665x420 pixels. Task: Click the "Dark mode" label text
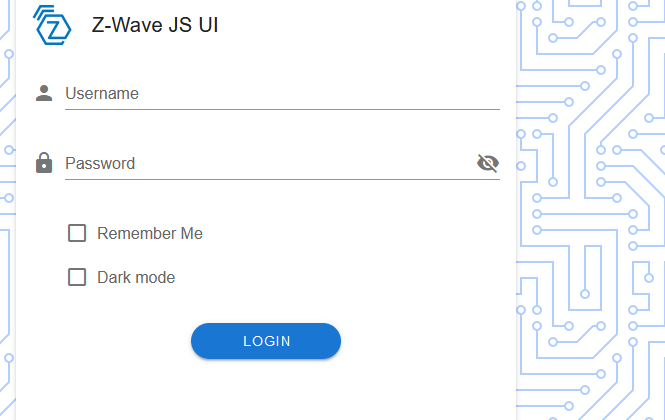click(x=136, y=277)
